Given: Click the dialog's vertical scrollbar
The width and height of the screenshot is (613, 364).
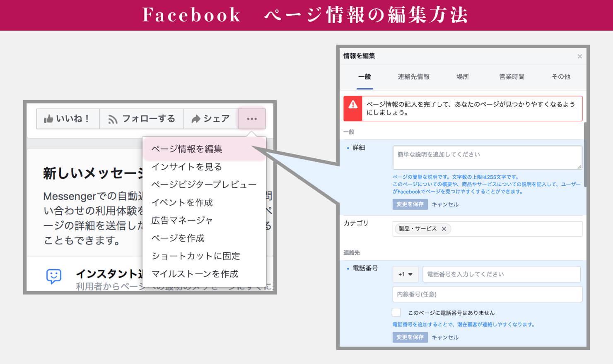Looking at the screenshot, I should coord(585,155).
